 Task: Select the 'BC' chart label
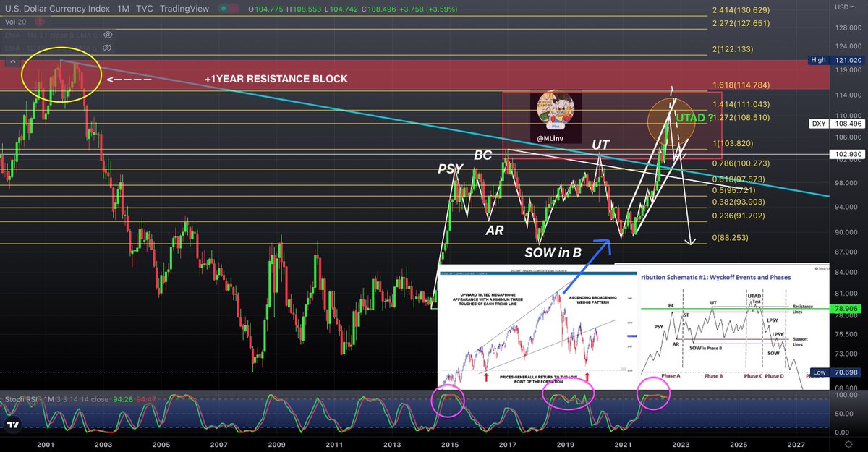pyautogui.click(x=483, y=155)
